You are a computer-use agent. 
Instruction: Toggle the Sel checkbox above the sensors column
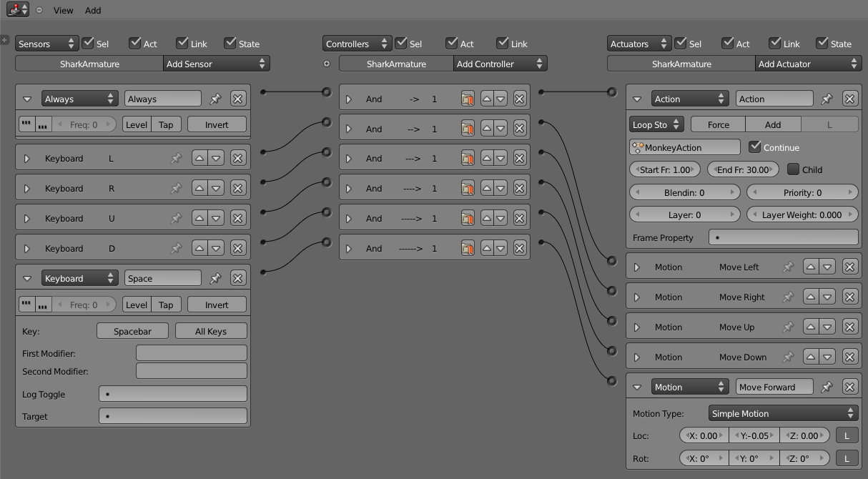coord(88,43)
